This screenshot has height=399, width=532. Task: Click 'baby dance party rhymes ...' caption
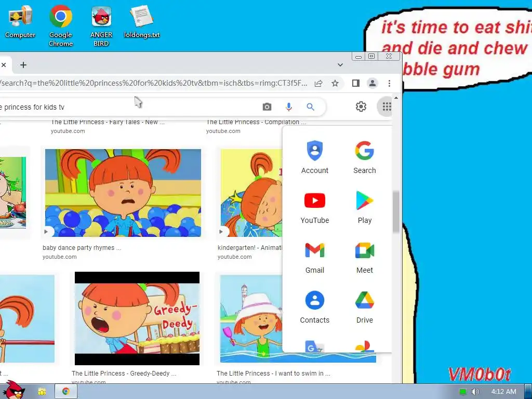coord(82,248)
